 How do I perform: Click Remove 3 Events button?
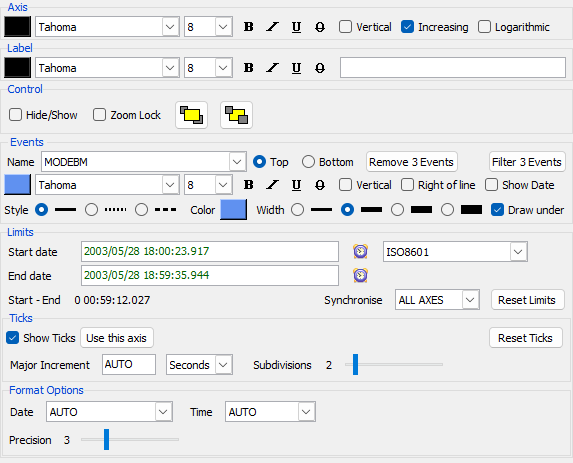pos(411,162)
